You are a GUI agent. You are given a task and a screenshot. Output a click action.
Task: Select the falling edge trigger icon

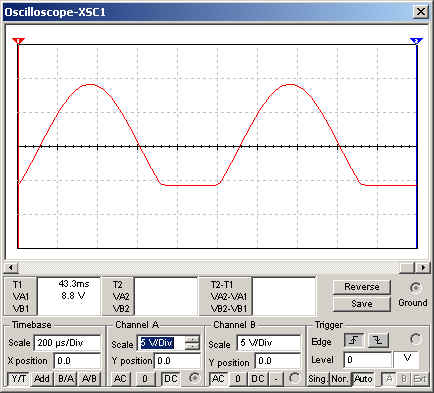coord(378,340)
